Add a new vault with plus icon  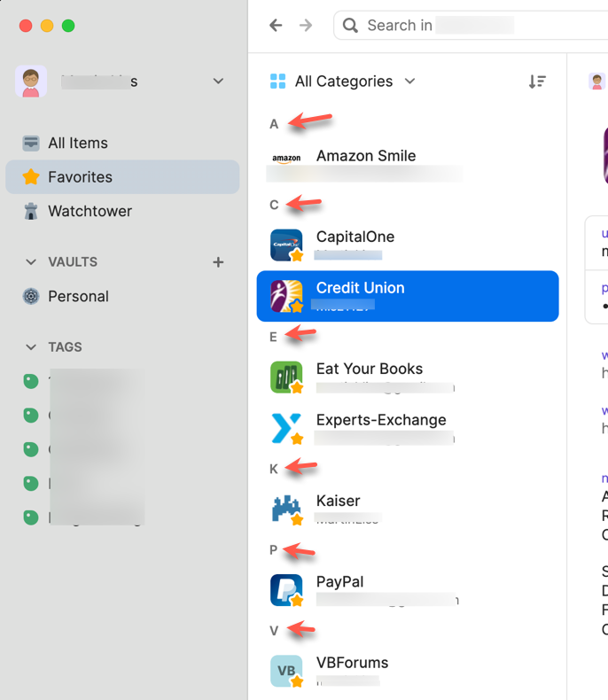218,262
